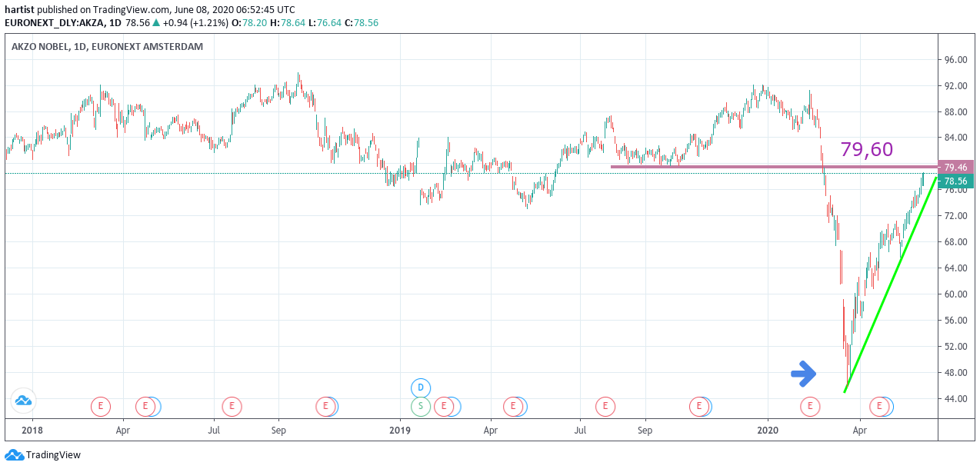Click the 96.00 price axis label
This screenshot has height=469, width=980.
(x=955, y=60)
